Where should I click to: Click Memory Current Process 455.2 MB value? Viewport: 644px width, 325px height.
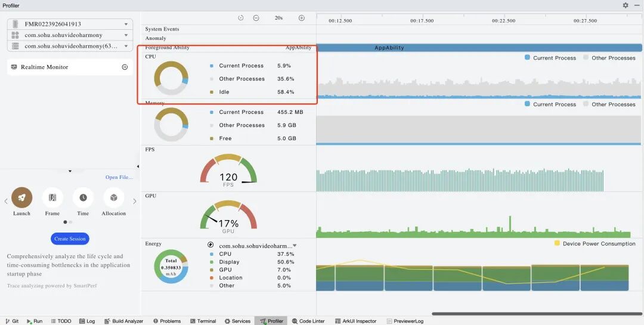290,112
